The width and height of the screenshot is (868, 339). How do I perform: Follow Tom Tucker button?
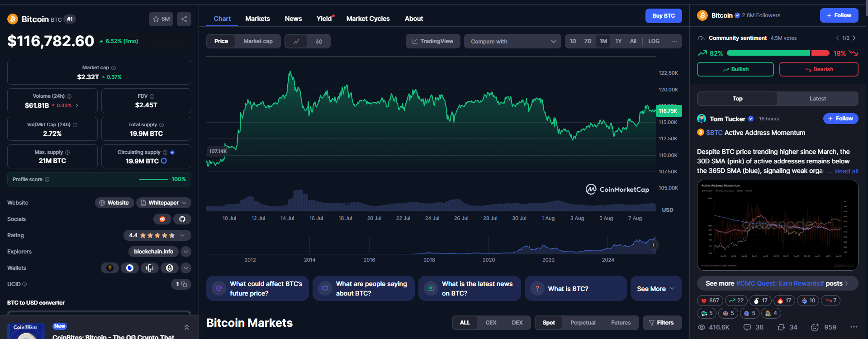(841, 119)
